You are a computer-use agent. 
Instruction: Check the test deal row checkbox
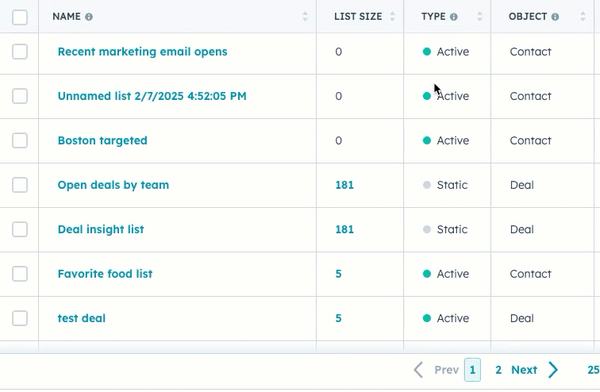click(20, 318)
